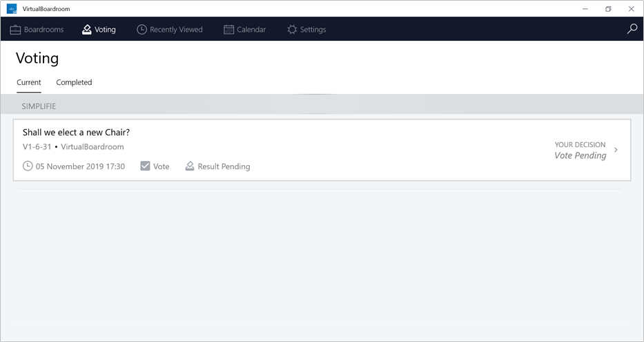Click the Settings gear icon
This screenshot has height=342, width=644.
tap(292, 30)
